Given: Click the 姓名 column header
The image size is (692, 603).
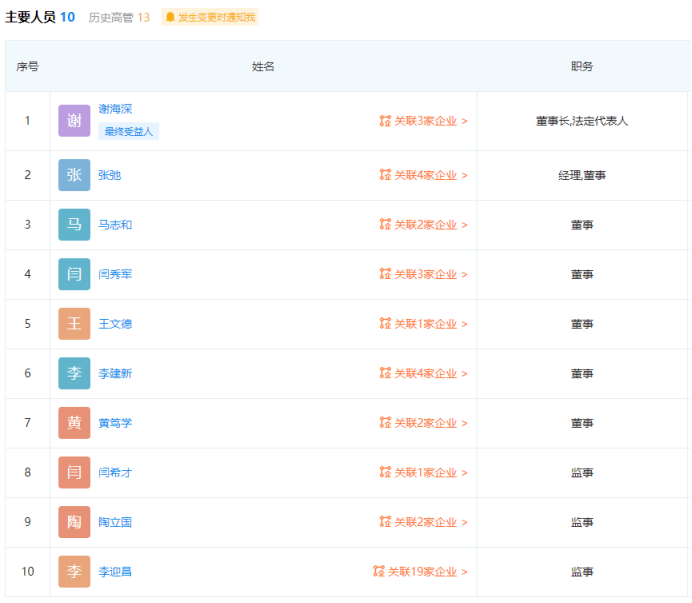Looking at the screenshot, I should 263,67.
